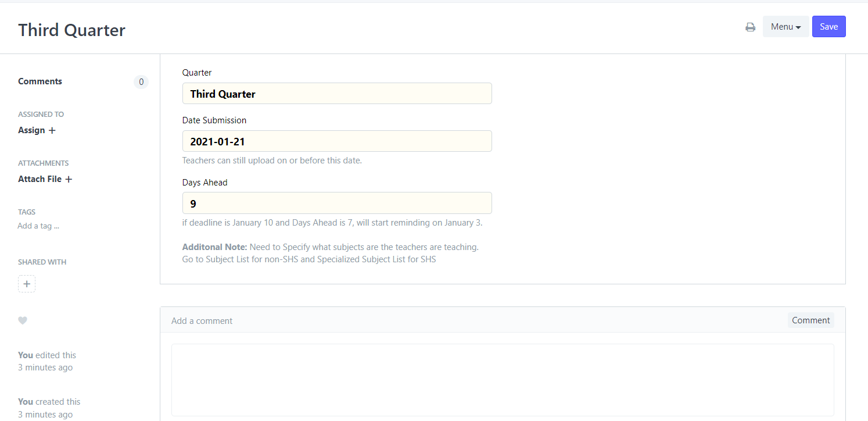Click inside the comment text area

point(503,380)
